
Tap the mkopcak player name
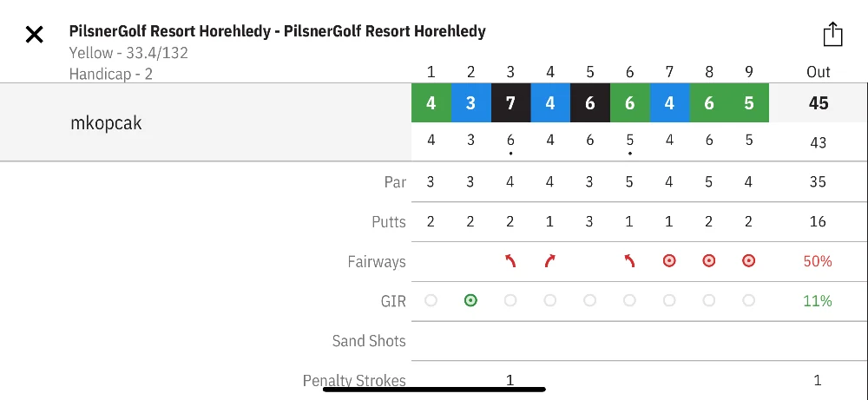point(106,123)
